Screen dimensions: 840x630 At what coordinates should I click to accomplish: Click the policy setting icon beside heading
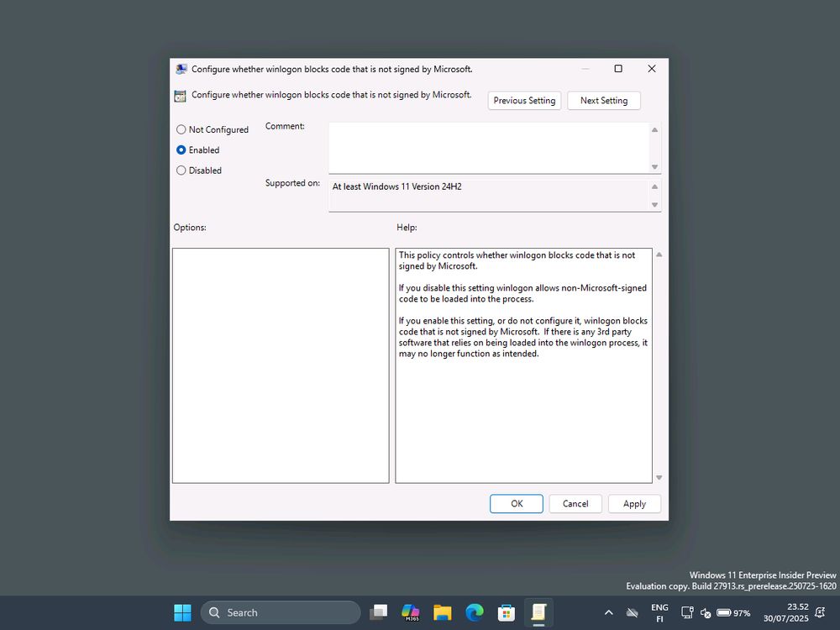coord(180,96)
